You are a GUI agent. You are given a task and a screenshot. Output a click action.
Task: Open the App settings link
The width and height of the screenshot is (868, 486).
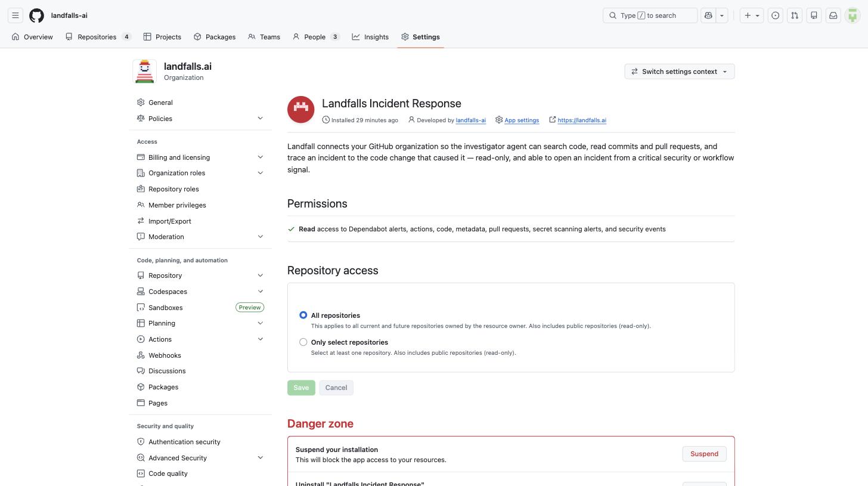[x=522, y=120]
